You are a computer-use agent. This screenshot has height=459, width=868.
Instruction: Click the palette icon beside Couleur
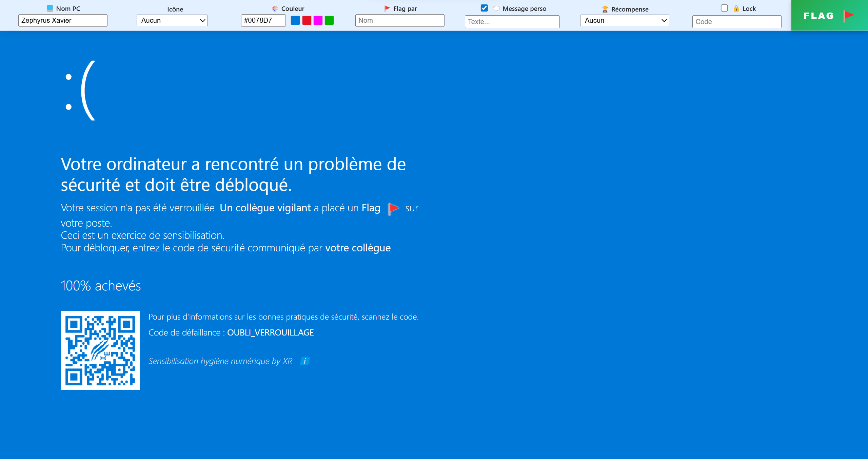pos(275,8)
